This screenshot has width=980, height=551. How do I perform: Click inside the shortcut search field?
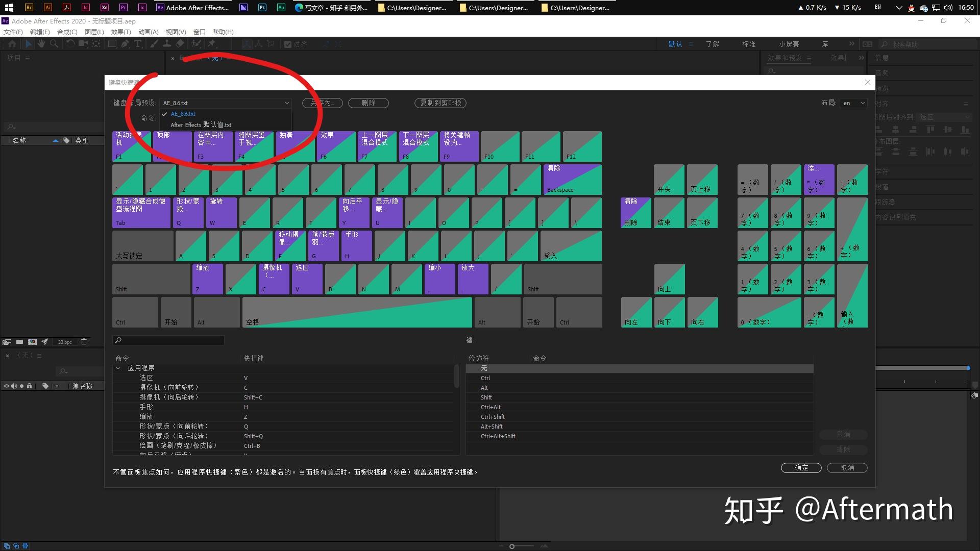(x=168, y=340)
